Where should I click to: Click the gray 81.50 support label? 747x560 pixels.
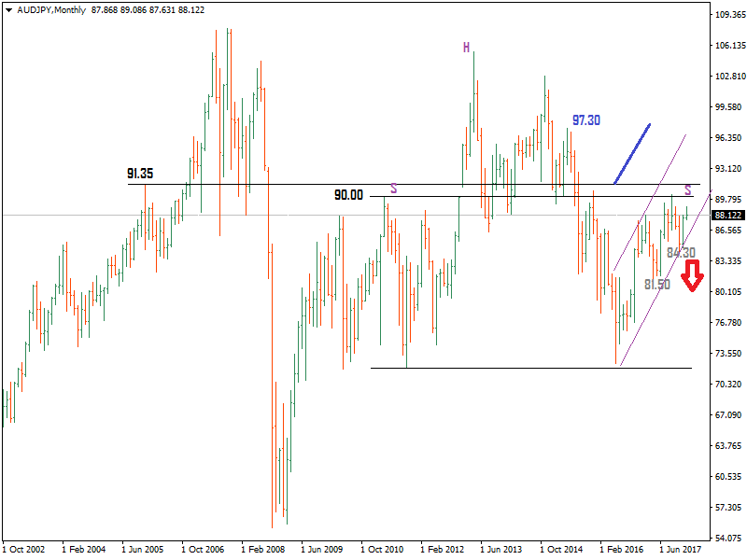pyautogui.click(x=657, y=285)
